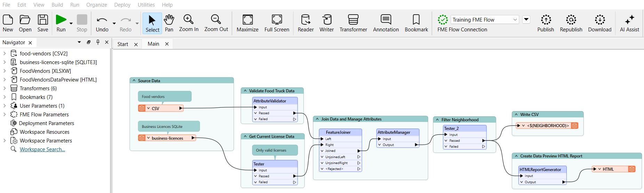Open the Utilities menu
Screen dimensions: 644x193
pyautogui.click(x=146, y=5)
